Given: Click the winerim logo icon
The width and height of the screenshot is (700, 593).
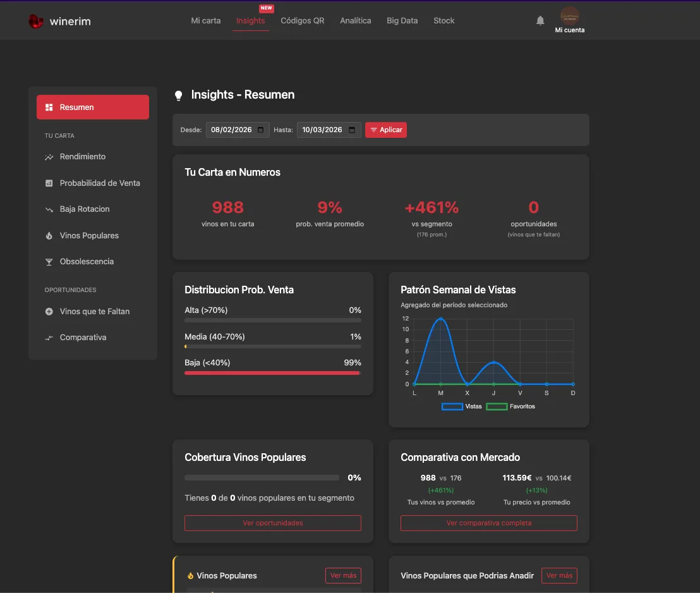Looking at the screenshot, I should point(36,21).
